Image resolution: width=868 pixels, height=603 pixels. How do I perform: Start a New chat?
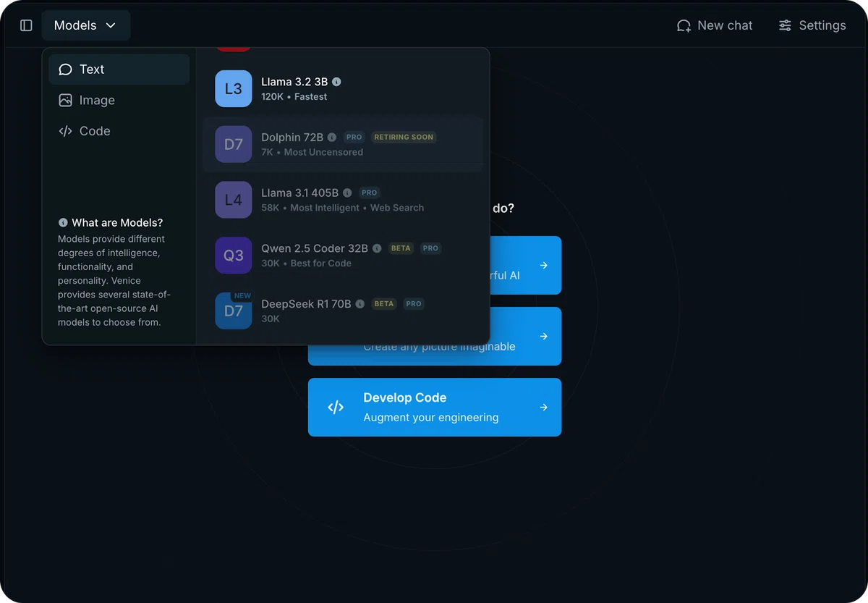(x=714, y=25)
